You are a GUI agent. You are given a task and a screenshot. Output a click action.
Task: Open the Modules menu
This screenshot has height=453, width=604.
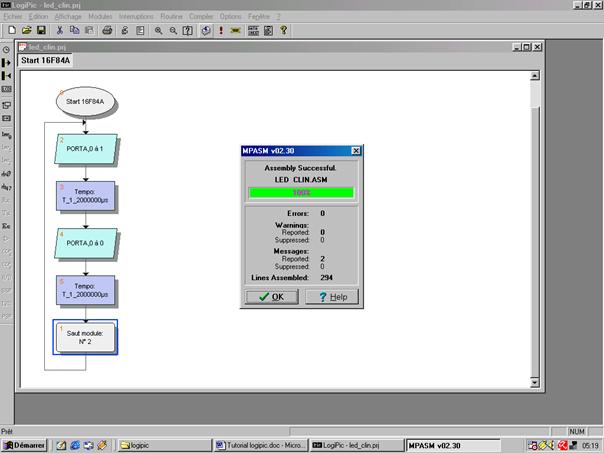[x=100, y=17]
